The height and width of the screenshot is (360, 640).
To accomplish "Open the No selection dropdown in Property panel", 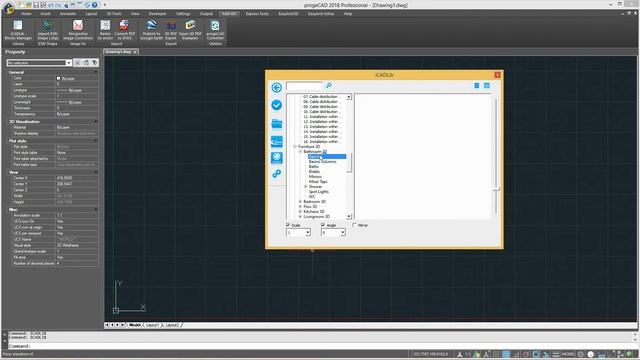I will [69, 63].
